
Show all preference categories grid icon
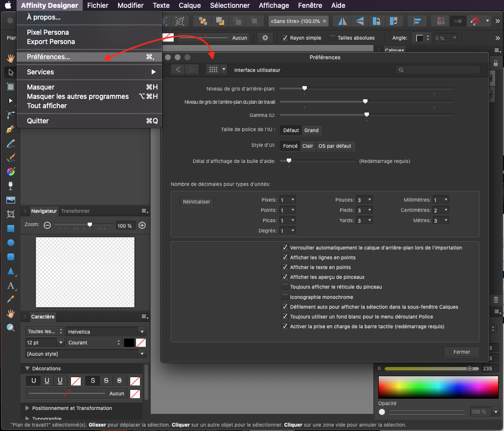(213, 69)
